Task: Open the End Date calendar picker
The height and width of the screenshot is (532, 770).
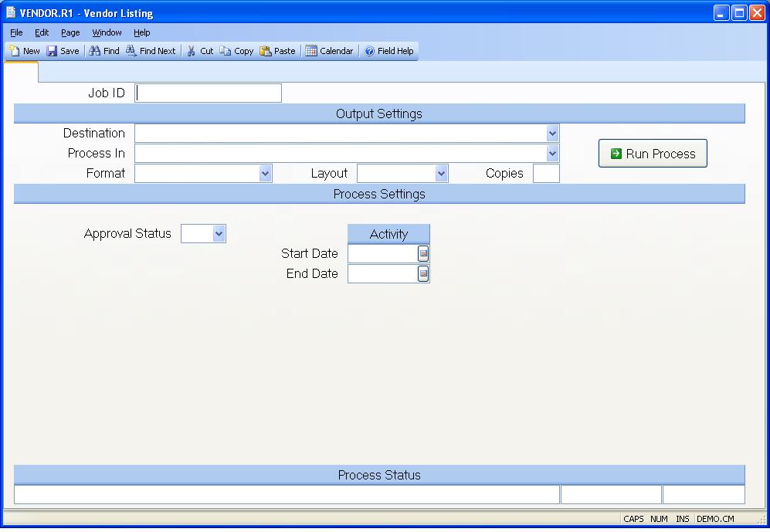Action: point(423,273)
